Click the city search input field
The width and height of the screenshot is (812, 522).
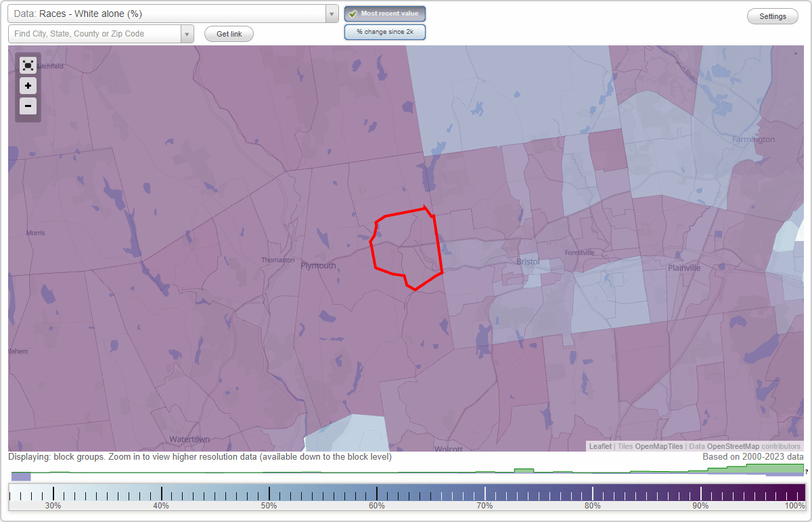95,33
